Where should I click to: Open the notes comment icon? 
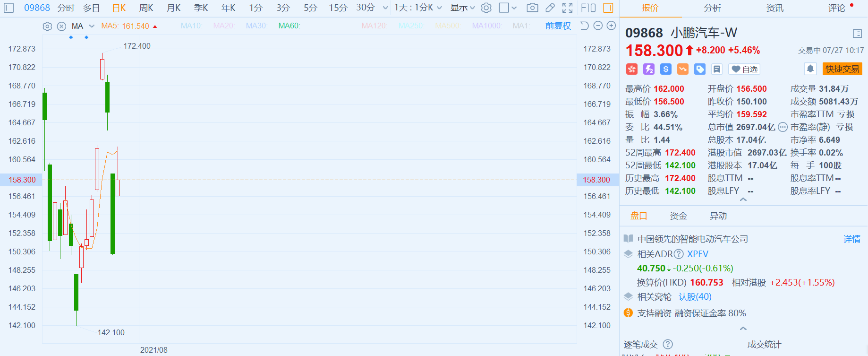tap(717, 69)
